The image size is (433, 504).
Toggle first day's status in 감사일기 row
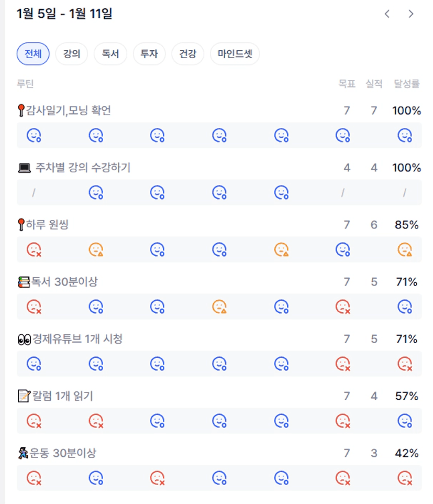[34, 136]
